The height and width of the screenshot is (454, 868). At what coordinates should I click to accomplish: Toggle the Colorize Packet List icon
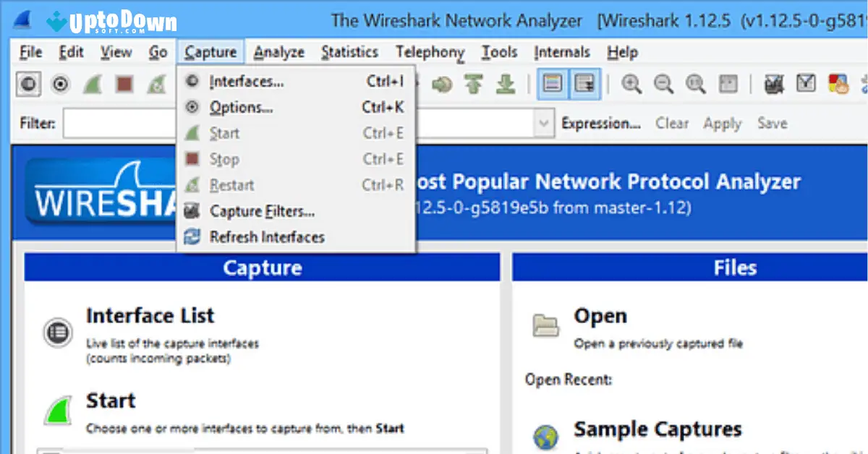[553, 84]
